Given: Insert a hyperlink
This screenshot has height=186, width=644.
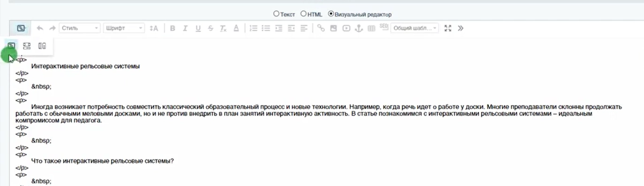Looking at the screenshot, I should 321,28.
